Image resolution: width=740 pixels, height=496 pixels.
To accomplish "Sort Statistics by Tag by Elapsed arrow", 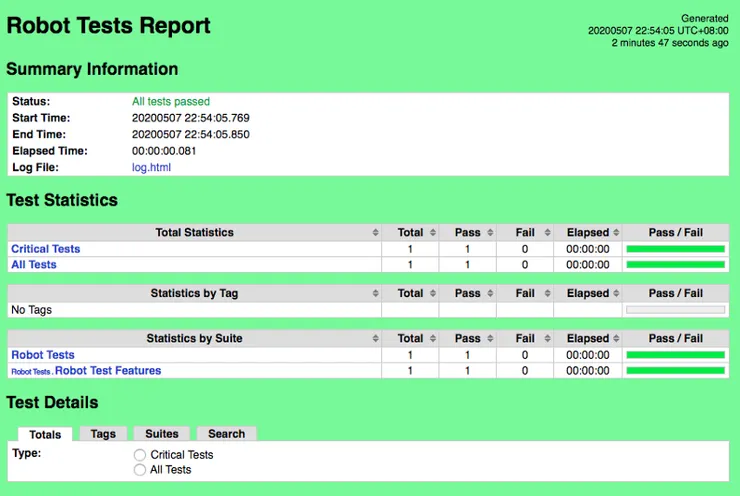I will [x=616, y=293].
